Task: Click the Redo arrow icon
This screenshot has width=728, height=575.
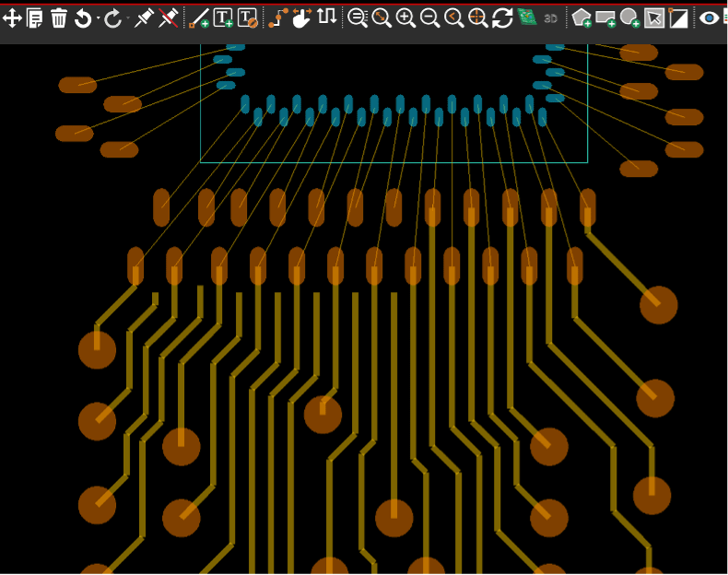Action: (112, 18)
